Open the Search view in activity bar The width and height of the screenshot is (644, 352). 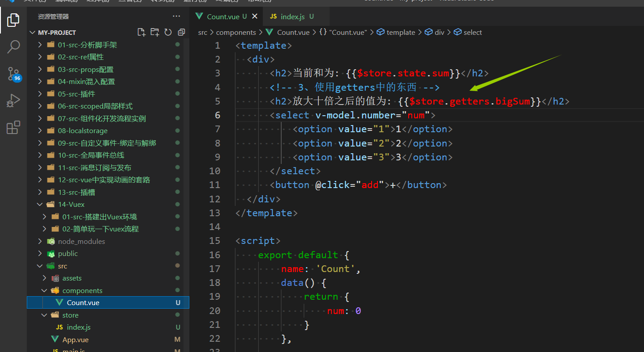[13, 47]
